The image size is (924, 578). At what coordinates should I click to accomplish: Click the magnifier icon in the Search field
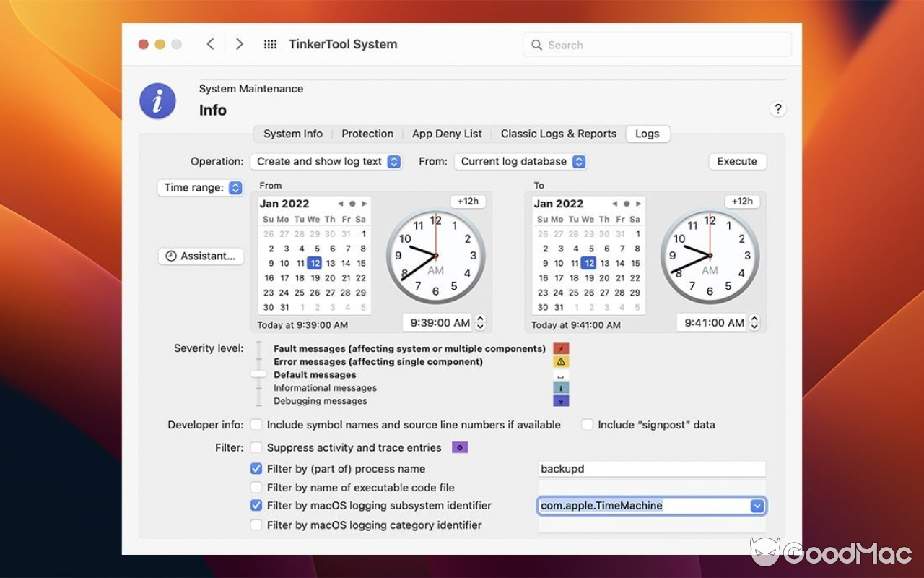(537, 44)
